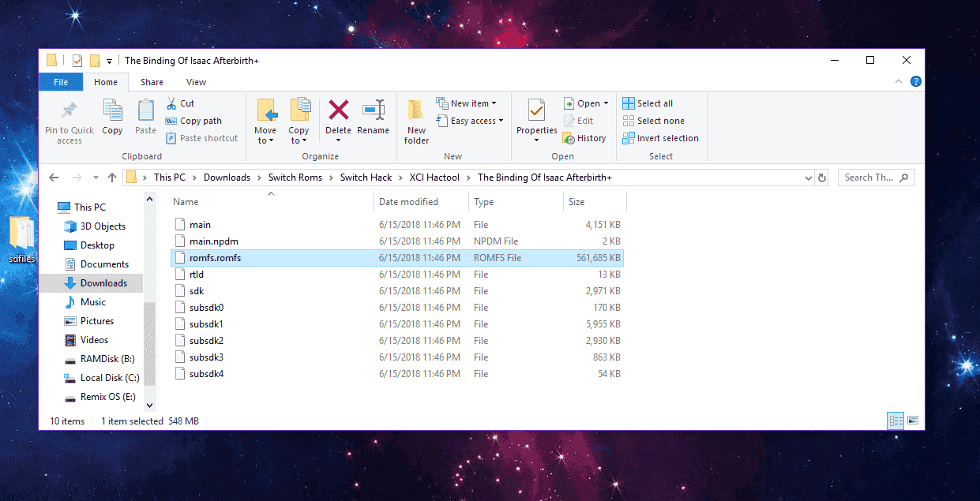Switch to the Home ribbon tab

pyautogui.click(x=106, y=82)
